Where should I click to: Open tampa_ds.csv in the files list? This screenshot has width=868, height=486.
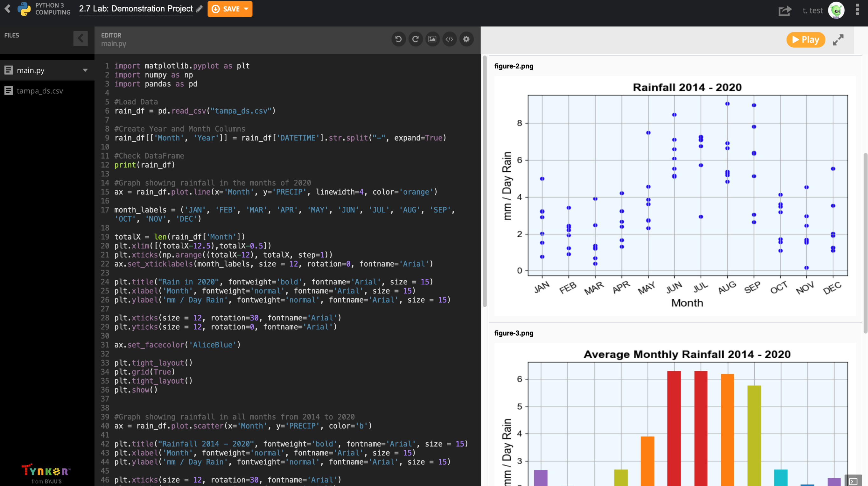(x=47, y=91)
